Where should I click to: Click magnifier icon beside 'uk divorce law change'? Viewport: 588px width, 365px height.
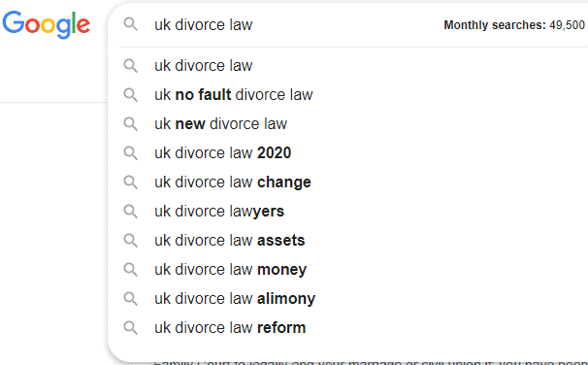tap(130, 182)
